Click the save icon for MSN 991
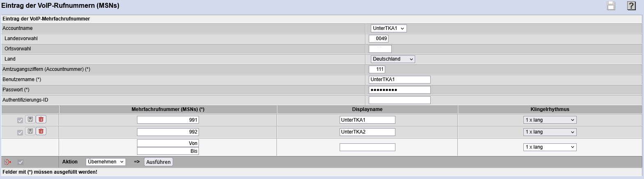This screenshot has height=179, width=644. pyautogui.click(x=30, y=119)
